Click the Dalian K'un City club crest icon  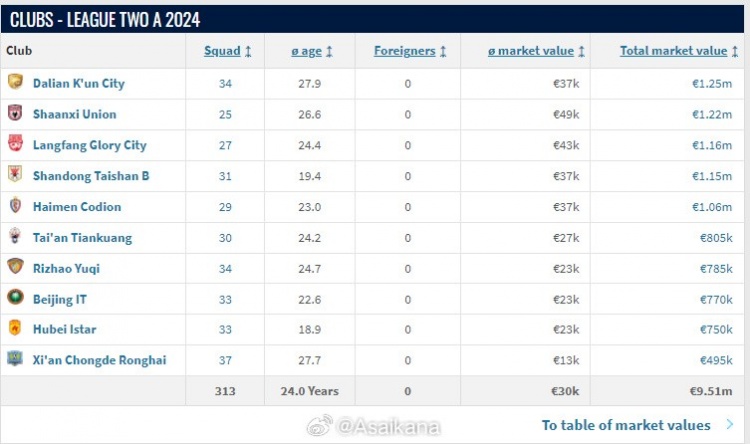[15, 83]
